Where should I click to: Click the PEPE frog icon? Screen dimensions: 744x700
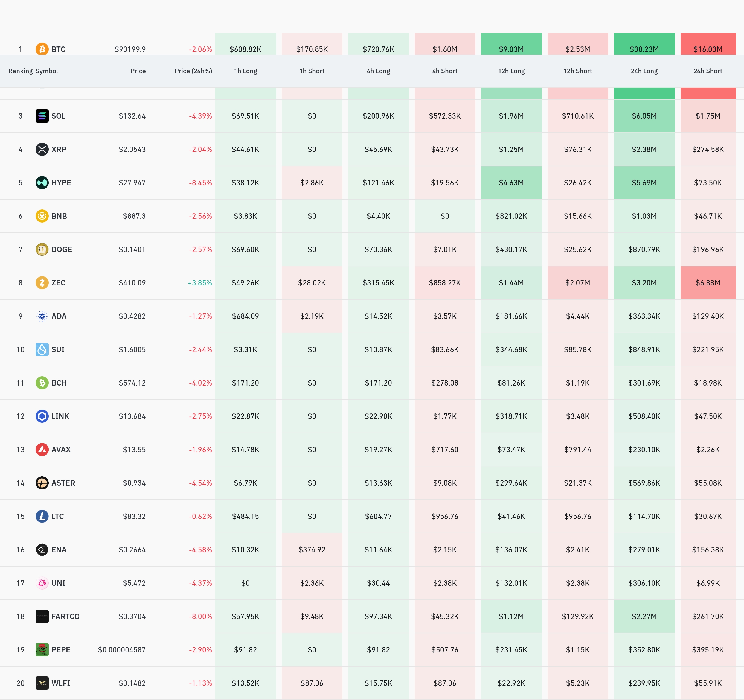pos(42,649)
